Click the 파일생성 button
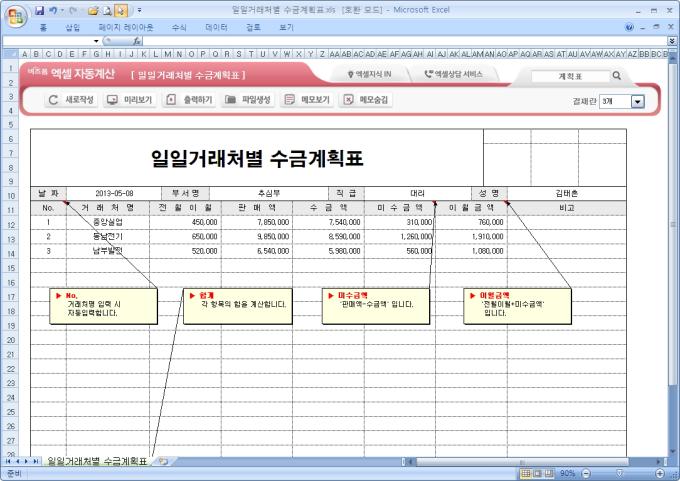 (x=248, y=100)
